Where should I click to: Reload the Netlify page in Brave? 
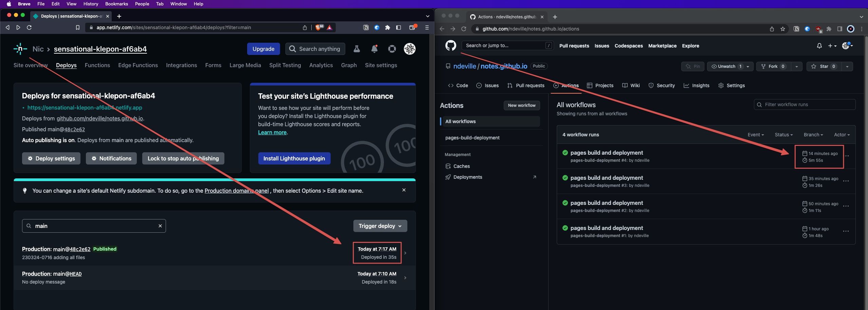tap(29, 27)
